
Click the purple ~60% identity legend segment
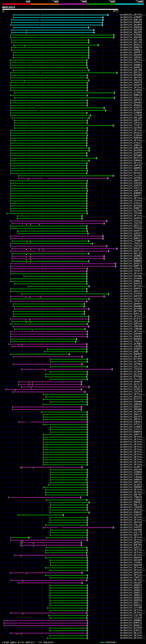[x=73, y=4]
